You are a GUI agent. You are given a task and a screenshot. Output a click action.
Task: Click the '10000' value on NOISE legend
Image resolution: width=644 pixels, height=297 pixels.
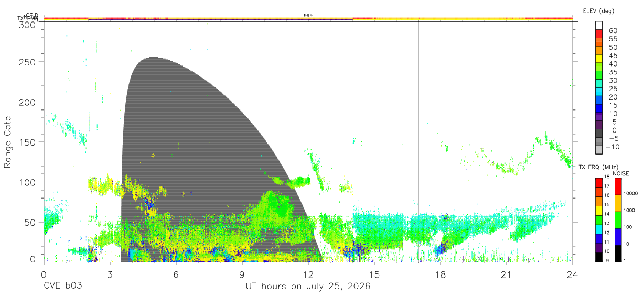click(631, 193)
